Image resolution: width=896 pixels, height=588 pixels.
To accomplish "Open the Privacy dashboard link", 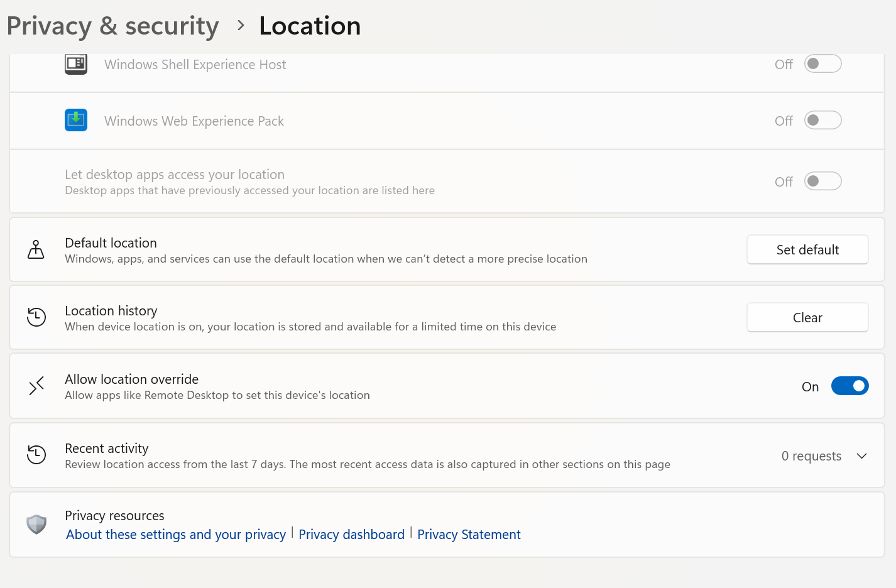I will 351,534.
